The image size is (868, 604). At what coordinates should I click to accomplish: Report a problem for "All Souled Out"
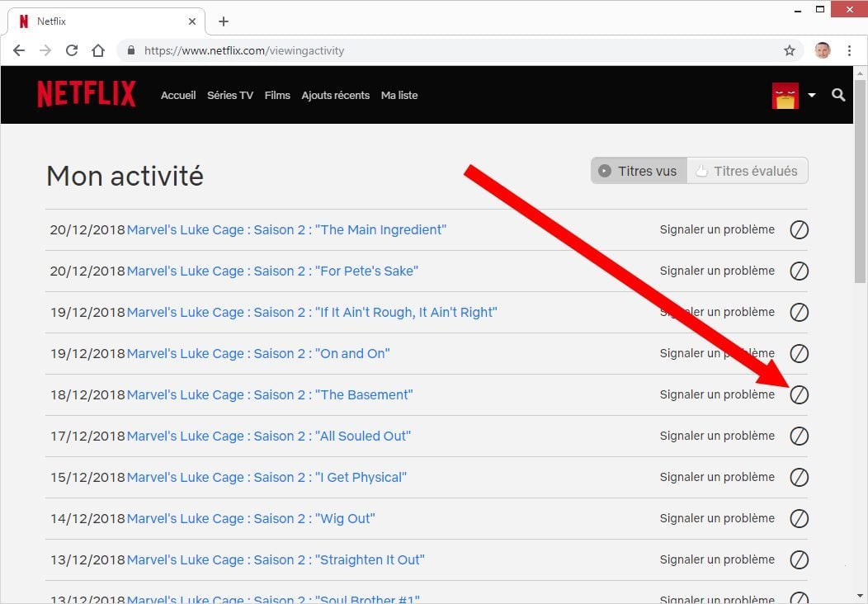pyautogui.click(x=717, y=436)
